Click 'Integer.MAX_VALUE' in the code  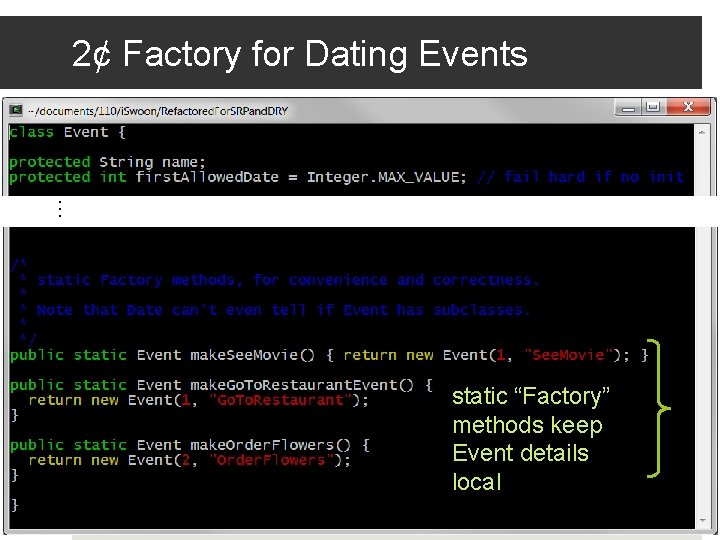384,177
